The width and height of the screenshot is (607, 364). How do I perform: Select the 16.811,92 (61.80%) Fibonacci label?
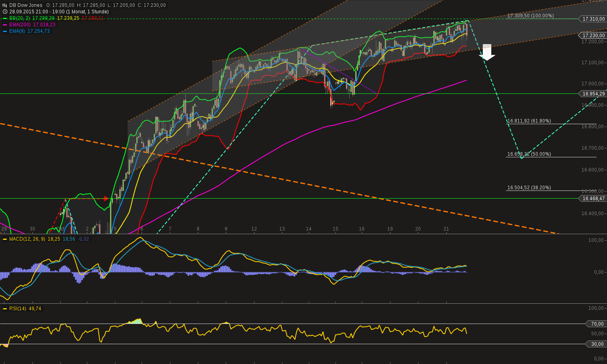529,121
